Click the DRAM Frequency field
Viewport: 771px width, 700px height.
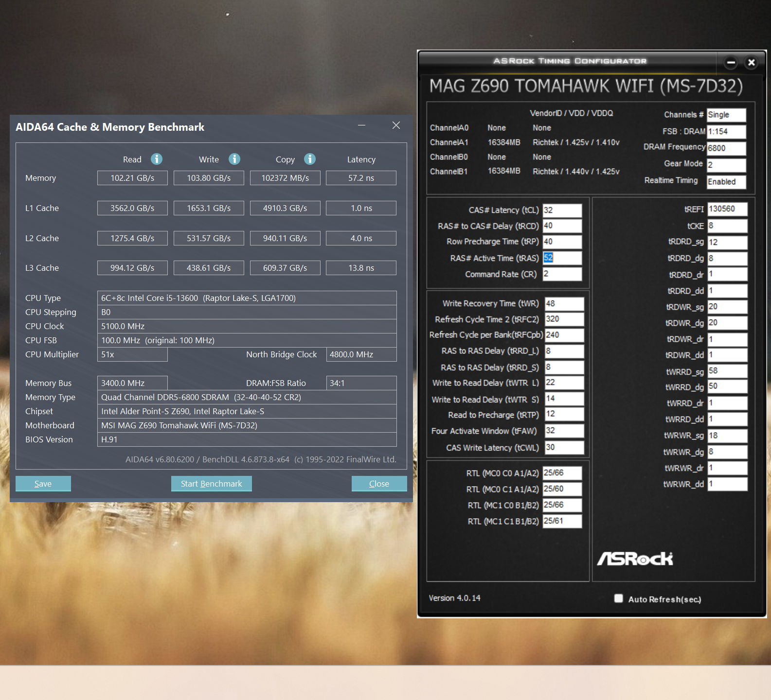pos(726,148)
